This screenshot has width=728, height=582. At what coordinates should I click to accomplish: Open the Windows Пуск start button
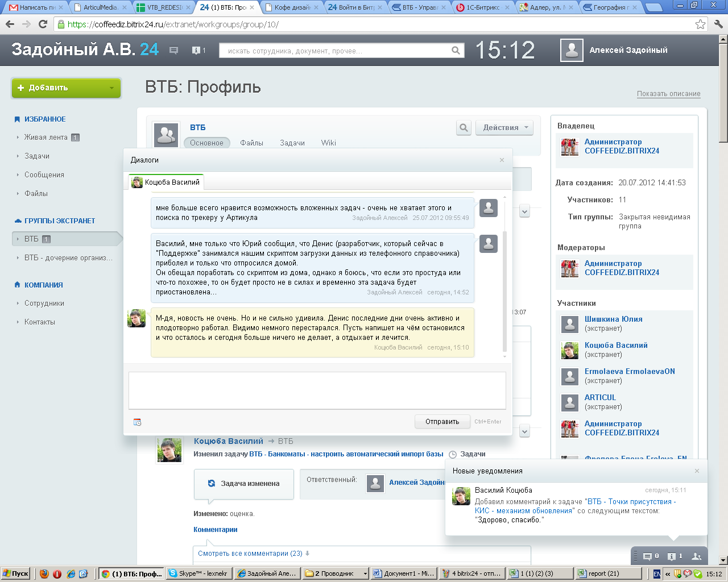click(x=15, y=573)
